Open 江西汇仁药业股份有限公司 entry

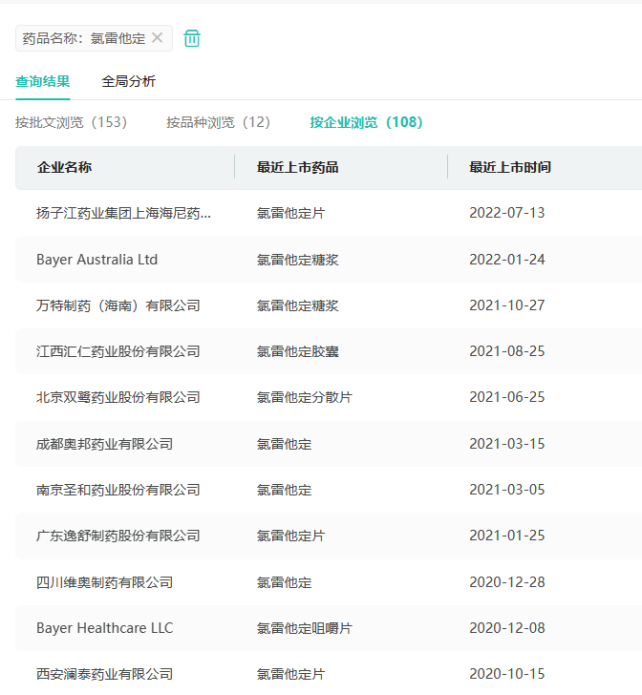pos(118,351)
